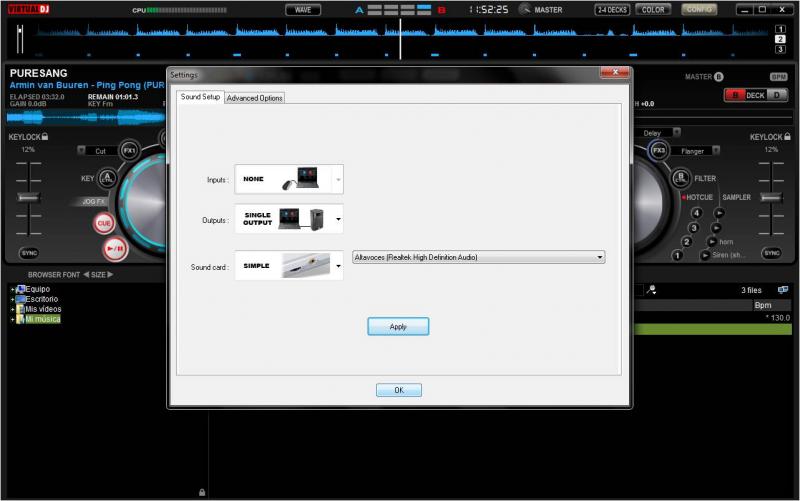Open the Delay effect dropdown arrow
This screenshot has height=501, width=800.
pos(677,132)
